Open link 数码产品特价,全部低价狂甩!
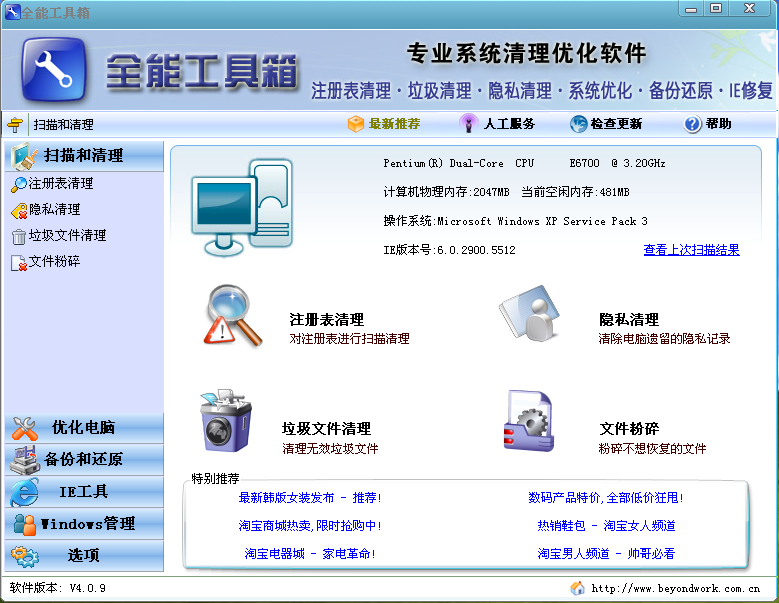The image size is (779, 603). click(x=606, y=498)
